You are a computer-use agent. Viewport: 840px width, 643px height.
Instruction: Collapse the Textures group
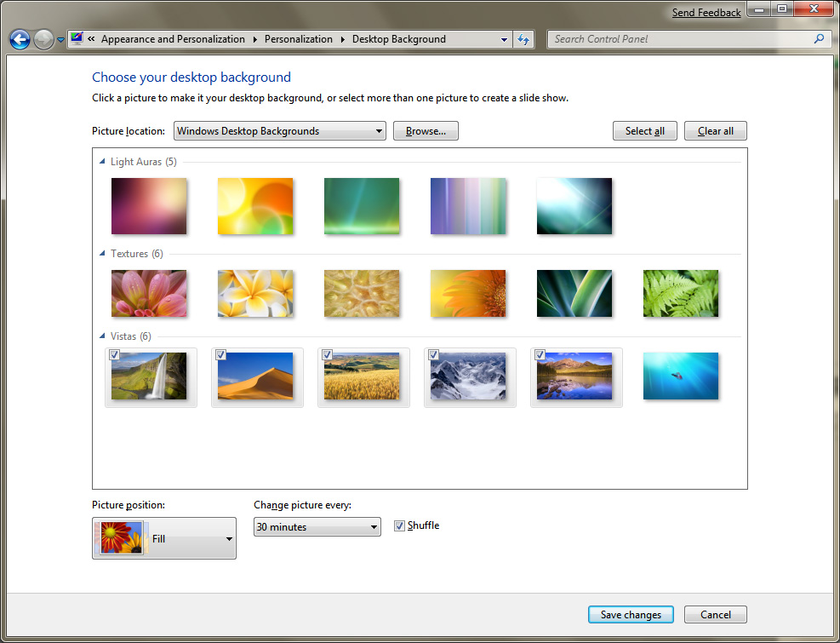(102, 253)
